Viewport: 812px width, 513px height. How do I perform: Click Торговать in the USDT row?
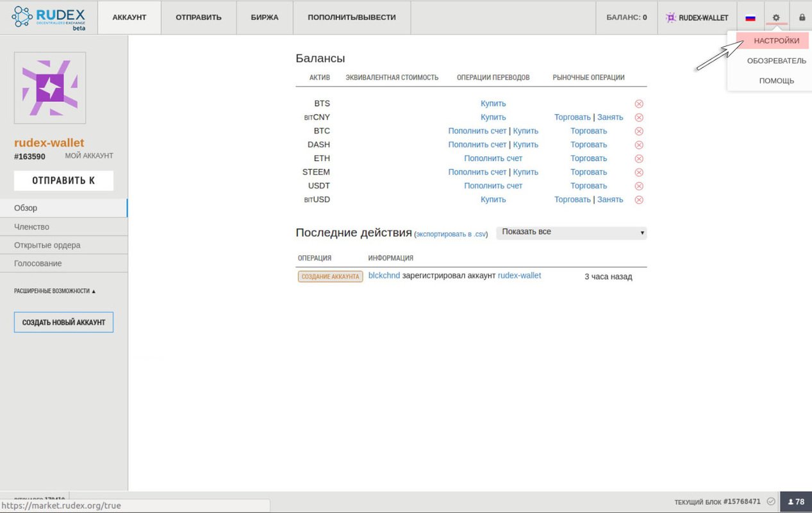pos(589,186)
